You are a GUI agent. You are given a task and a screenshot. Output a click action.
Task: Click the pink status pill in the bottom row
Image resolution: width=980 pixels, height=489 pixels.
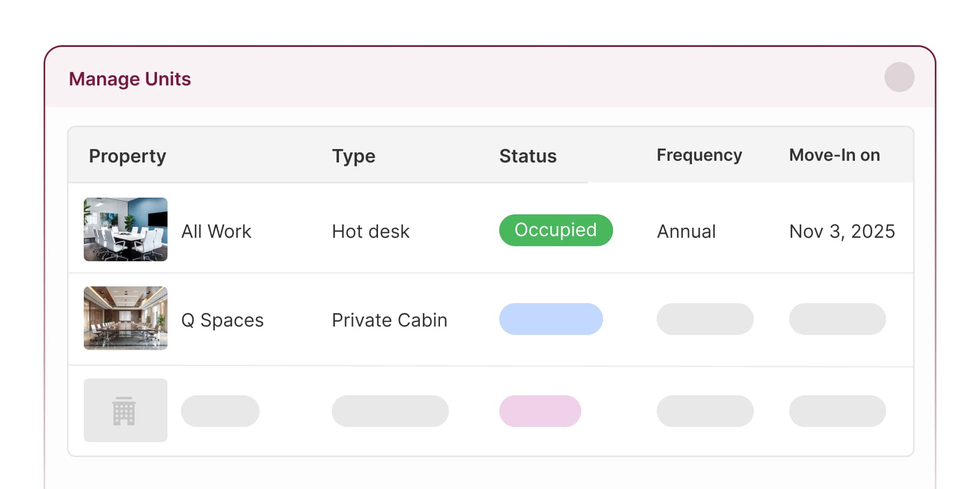(540, 411)
